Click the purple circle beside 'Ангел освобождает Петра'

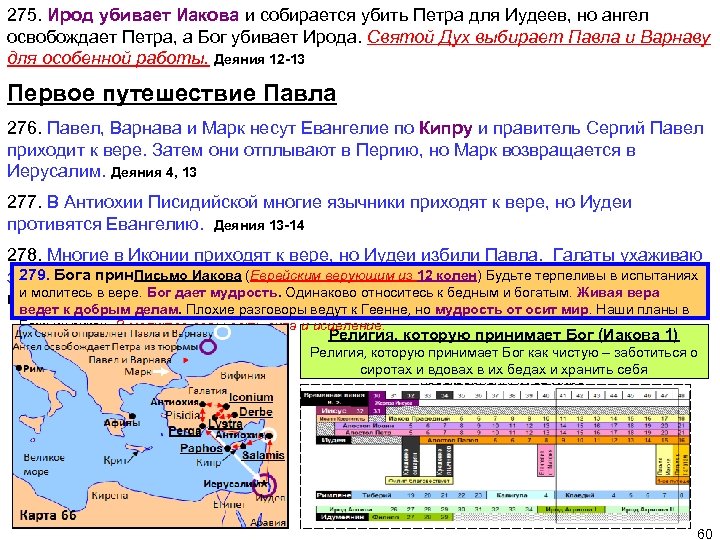click(208, 346)
